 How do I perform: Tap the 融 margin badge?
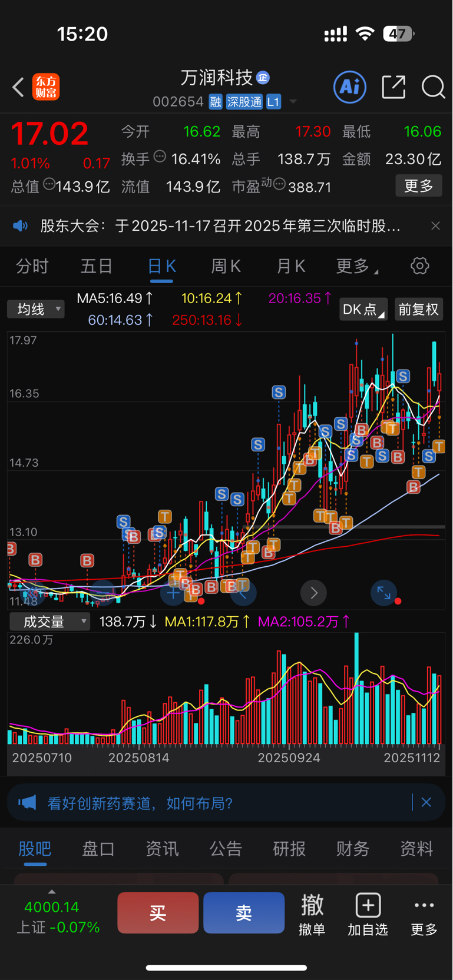tap(216, 102)
